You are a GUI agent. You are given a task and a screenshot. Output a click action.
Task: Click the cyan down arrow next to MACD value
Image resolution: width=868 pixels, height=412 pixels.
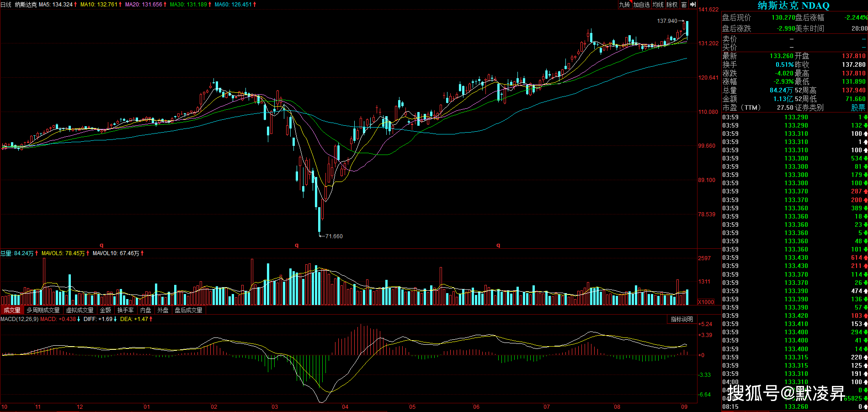coord(79,319)
